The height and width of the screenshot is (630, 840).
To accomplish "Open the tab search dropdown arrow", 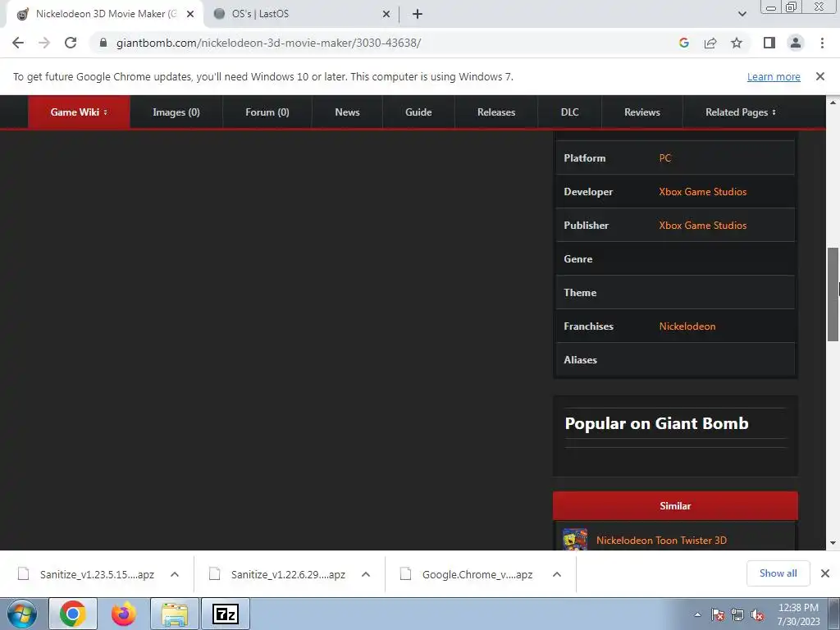I will tap(742, 14).
